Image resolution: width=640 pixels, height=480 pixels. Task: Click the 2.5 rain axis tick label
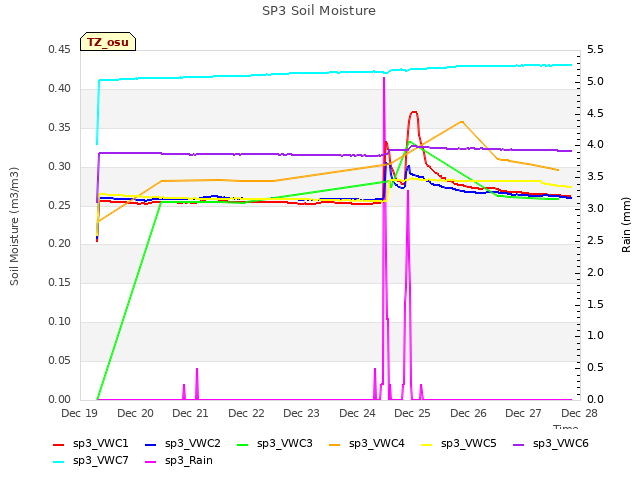click(x=595, y=240)
